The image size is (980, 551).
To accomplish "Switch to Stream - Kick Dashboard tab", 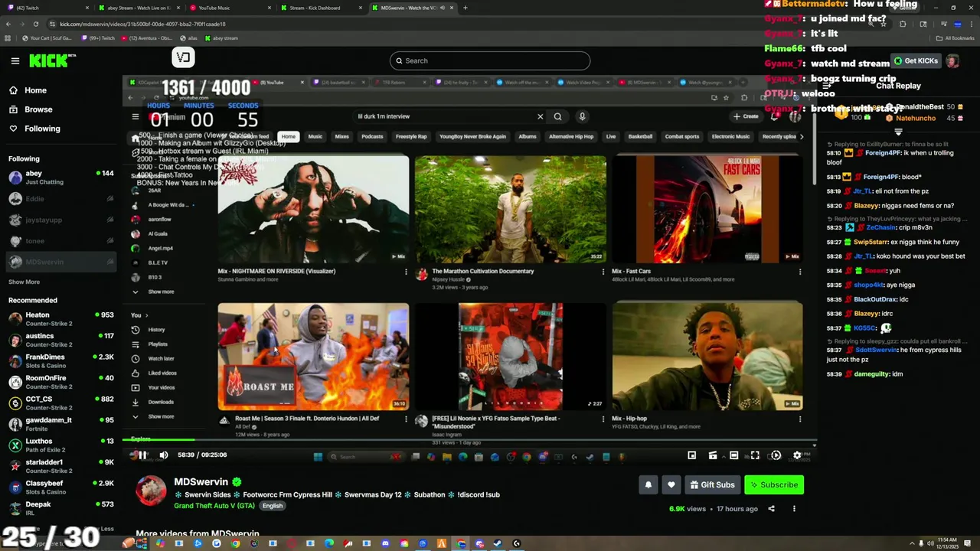I will click(322, 8).
